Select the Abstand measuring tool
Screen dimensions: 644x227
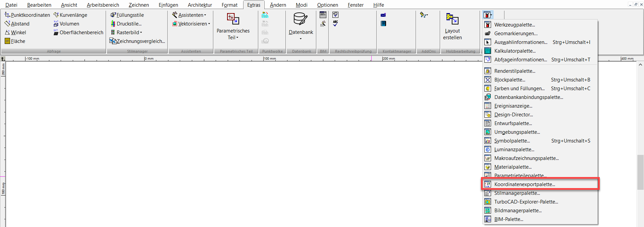tap(17, 23)
